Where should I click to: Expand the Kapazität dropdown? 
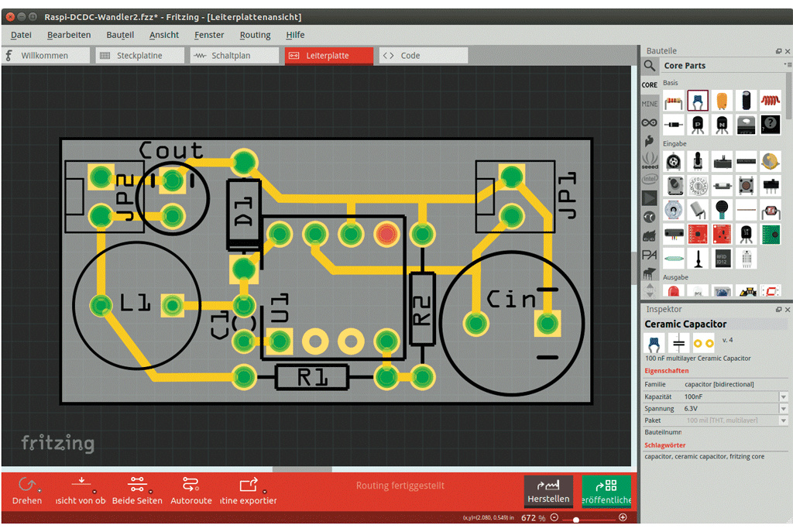point(783,396)
